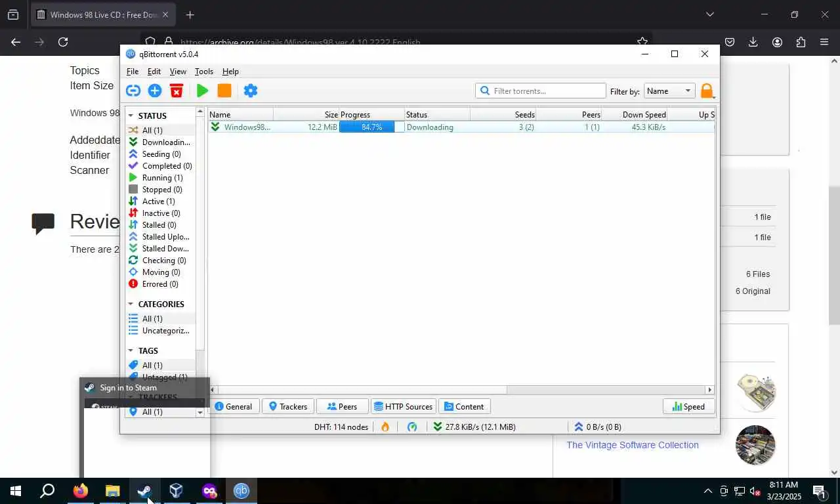Open the File menu in qBittorrent

pos(133,72)
